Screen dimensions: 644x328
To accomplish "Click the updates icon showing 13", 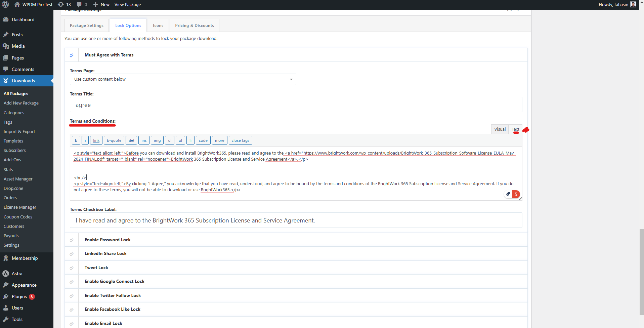I will (61, 4).
